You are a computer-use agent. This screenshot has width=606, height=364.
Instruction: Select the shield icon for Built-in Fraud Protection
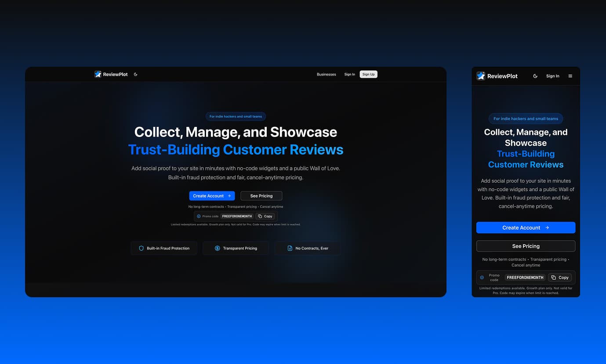141,248
